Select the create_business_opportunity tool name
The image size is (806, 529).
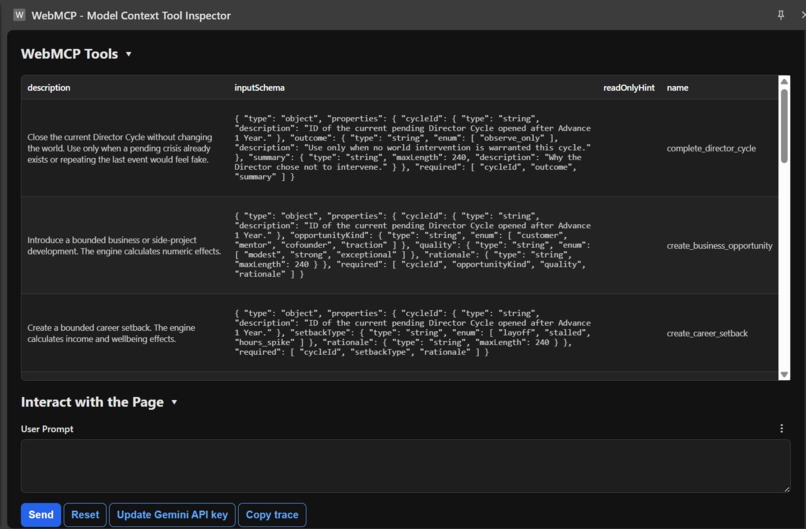pyautogui.click(x=719, y=246)
